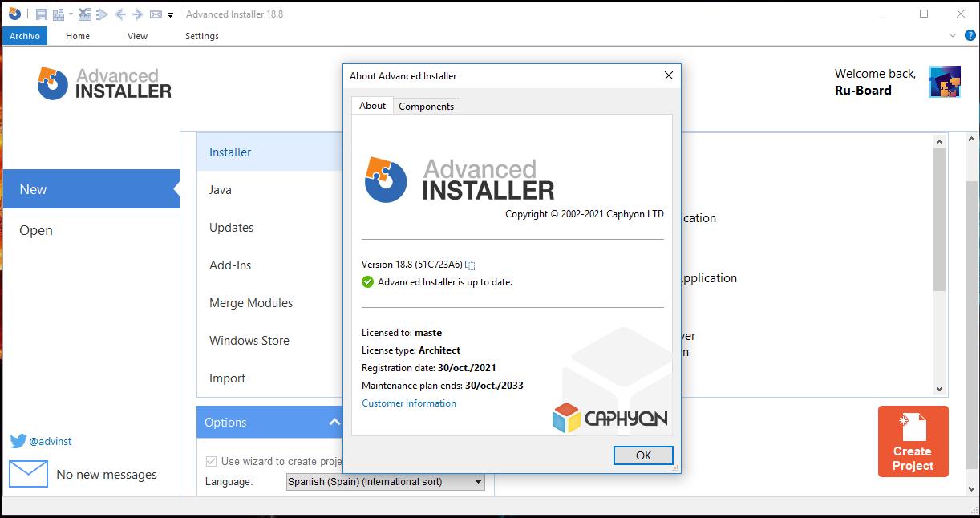Screen dimensions: 980x518
Task: Click OK in the About dialog
Action: coord(643,455)
